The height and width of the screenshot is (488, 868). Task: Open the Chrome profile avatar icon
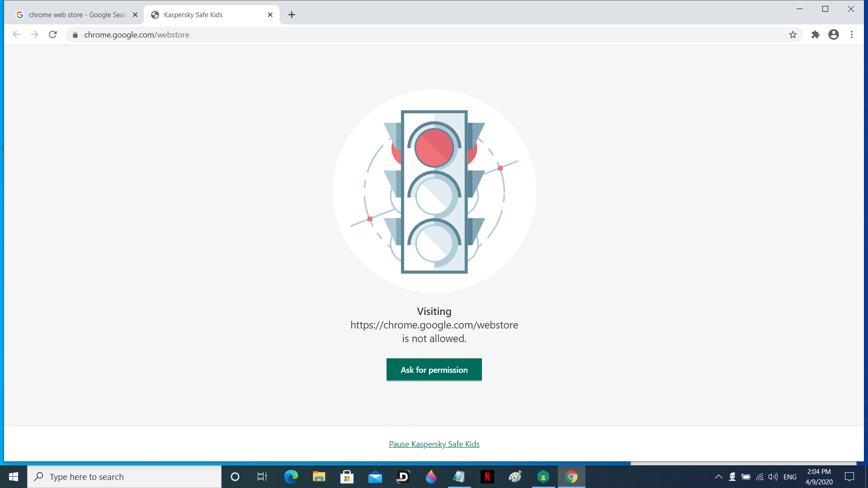[x=834, y=35]
